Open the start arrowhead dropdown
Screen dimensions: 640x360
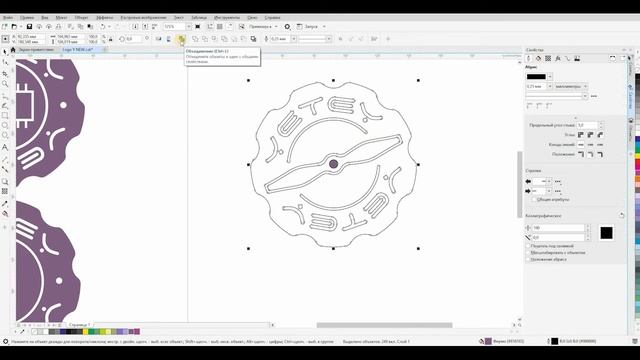point(549,181)
